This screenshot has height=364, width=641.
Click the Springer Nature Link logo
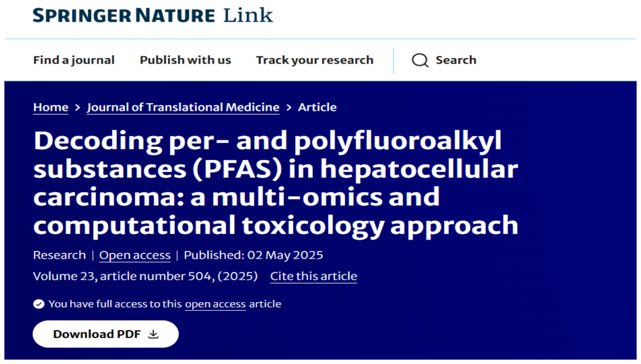[153, 16]
